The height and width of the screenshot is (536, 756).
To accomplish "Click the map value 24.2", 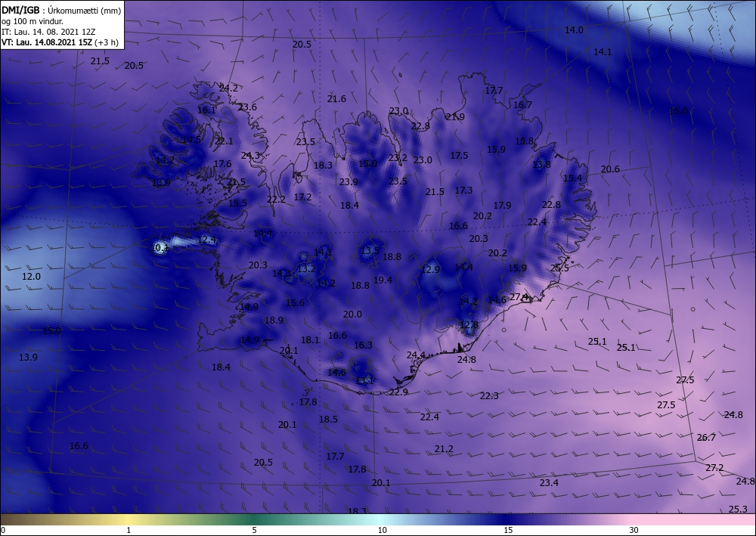I will [x=228, y=88].
